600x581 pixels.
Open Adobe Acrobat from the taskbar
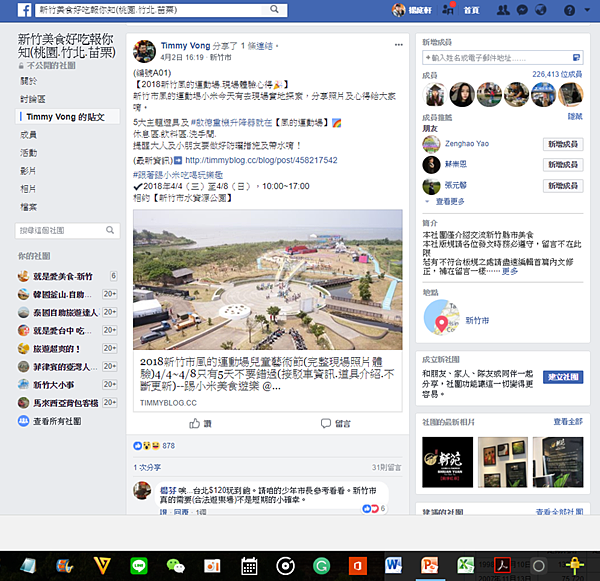[x=502, y=565]
